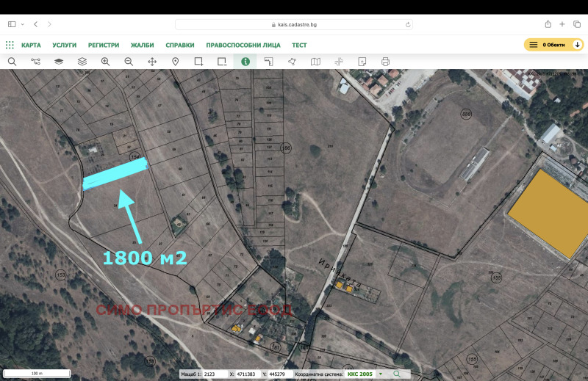Open the outlined layers stack tool
Image resolution: width=588 pixels, height=381 pixels.
(82, 62)
